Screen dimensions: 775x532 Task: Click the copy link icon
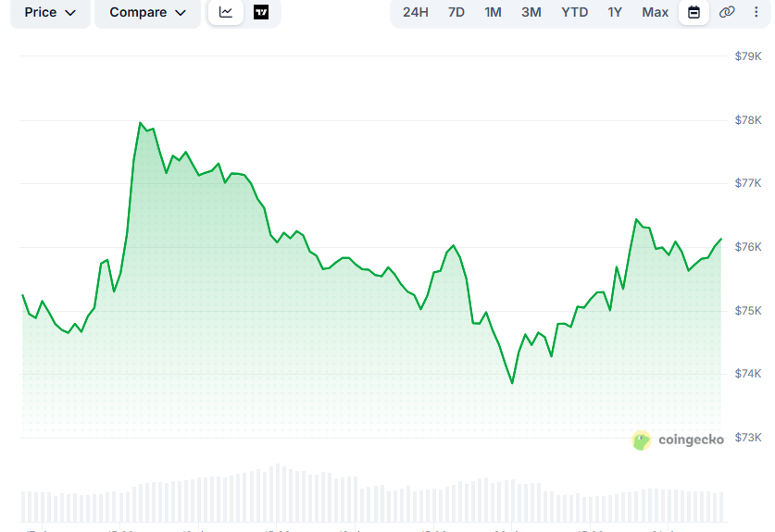click(727, 13)
